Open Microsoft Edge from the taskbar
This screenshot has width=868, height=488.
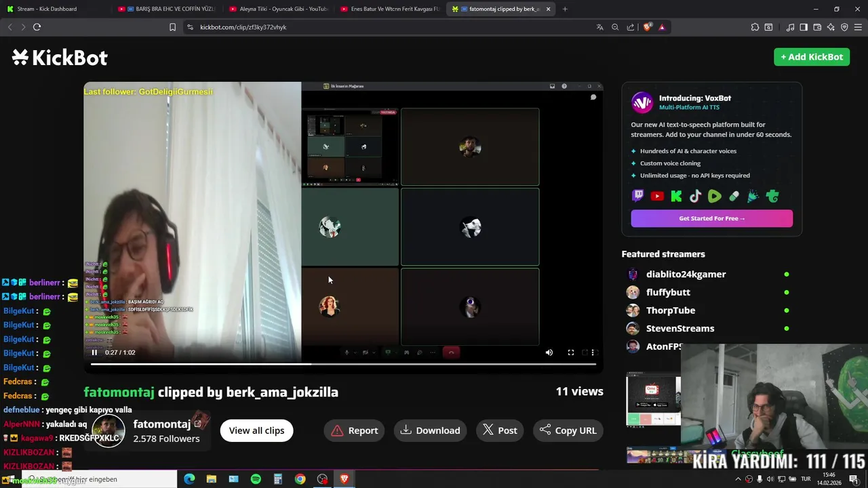coord(189,479)
